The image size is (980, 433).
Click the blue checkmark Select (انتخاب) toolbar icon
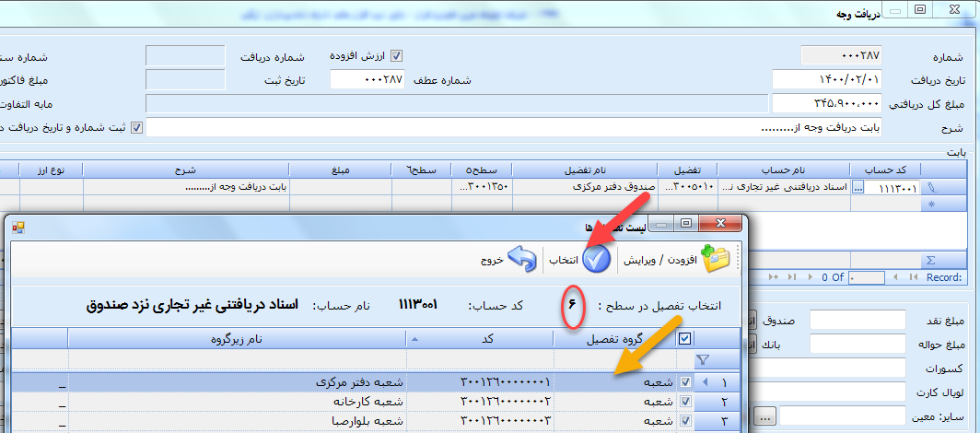[596, 260]
